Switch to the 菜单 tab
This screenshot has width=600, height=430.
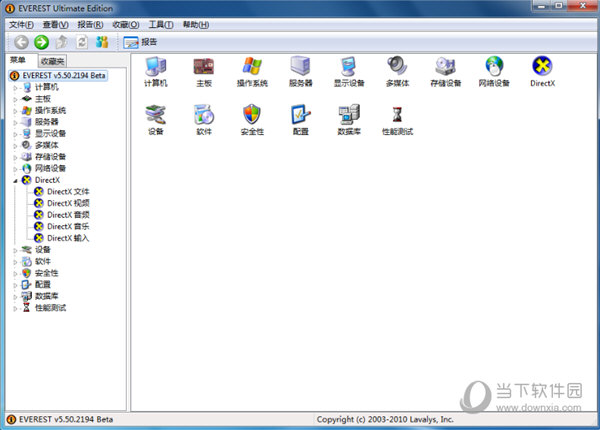(x=18, y=60)
